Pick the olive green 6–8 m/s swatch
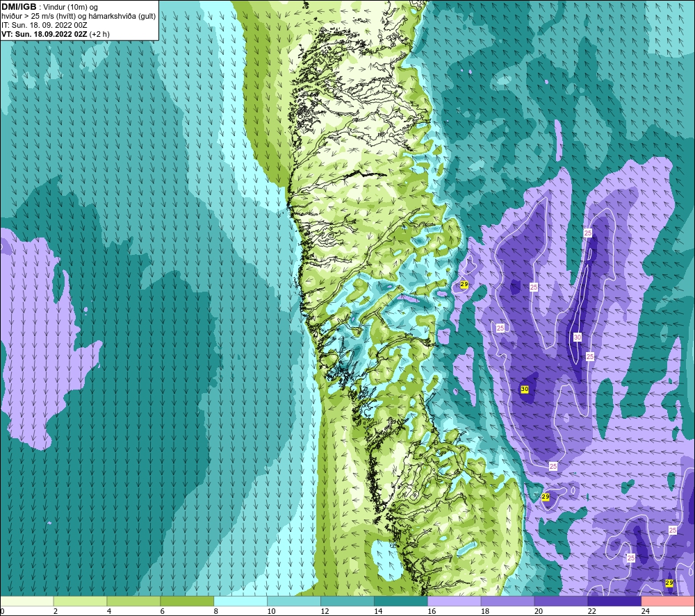This screenshot has height=616, width=695. pyautogui.click(x=187, y=601)
